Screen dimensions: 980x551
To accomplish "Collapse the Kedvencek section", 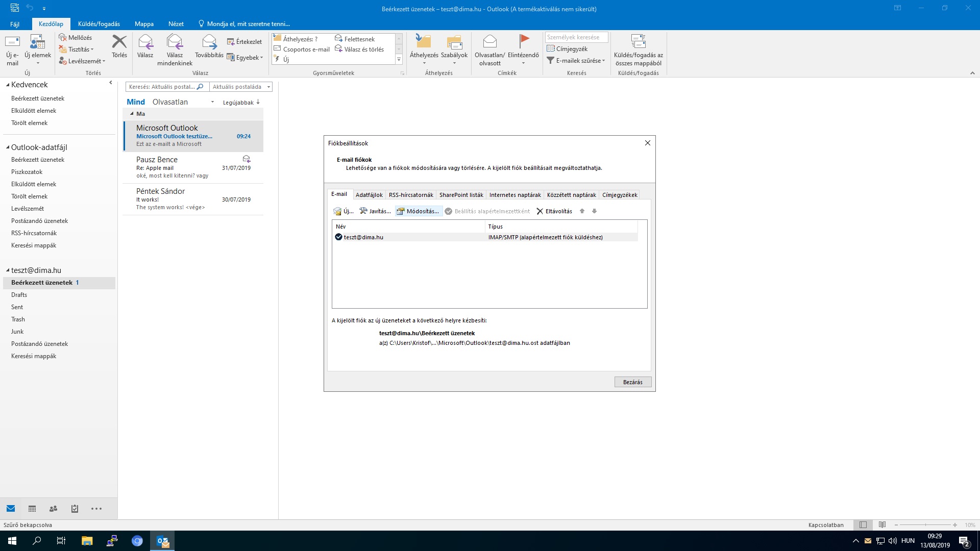I will pyautogui.click(x=8, y=85).
